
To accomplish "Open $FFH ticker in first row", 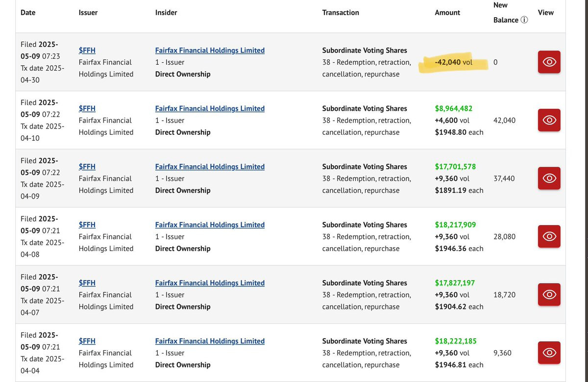I will coord(87,50).
